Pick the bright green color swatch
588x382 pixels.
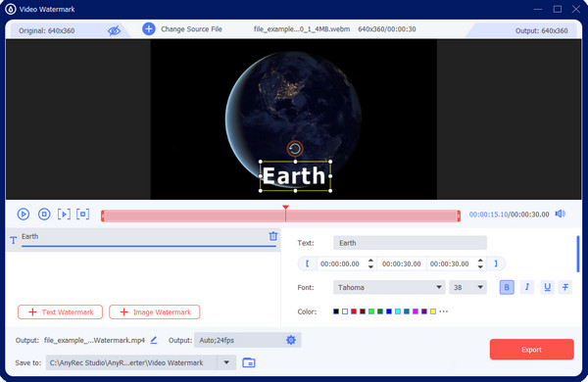371,311
